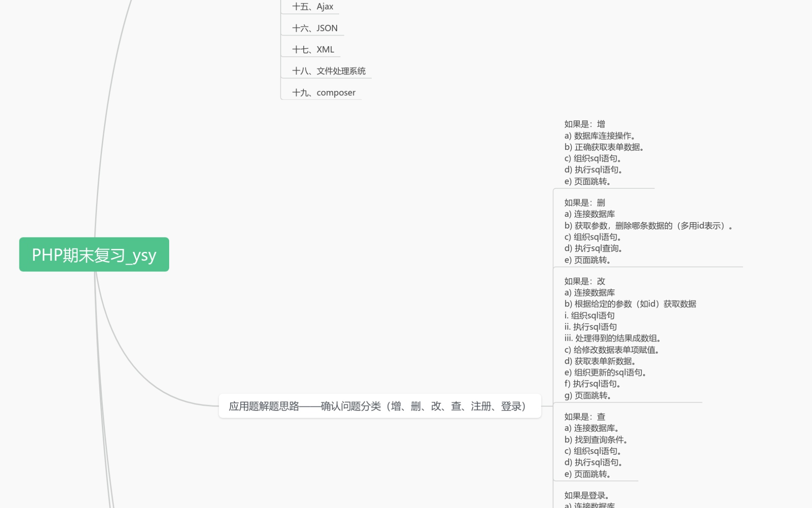Image resolution: width=812 pixels, height=508 pixels.
Task: Click 处理得到的结果成数组 line in 改 block
Action: pos(612,338)
